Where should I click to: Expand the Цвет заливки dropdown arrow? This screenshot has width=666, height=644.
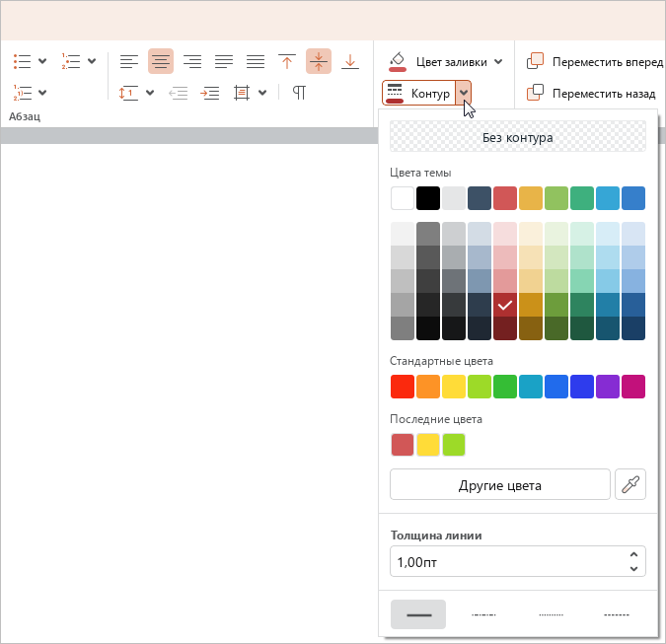pyautogui.click(x=498, y=62)
